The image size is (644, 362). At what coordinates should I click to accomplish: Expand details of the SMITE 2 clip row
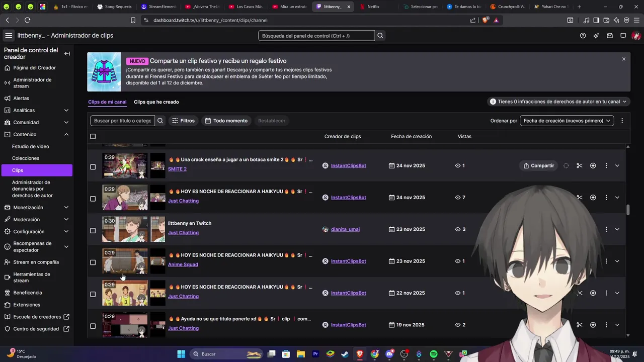pos(617,166)
